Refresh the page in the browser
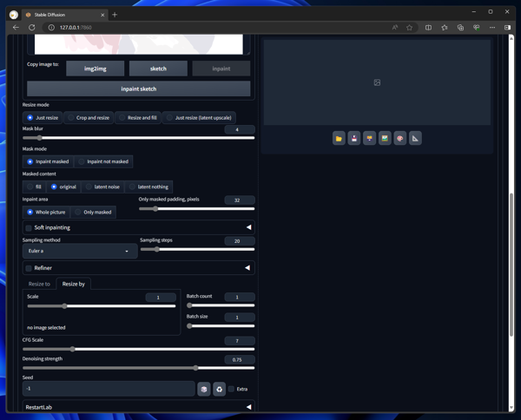 tap(31, 28)
